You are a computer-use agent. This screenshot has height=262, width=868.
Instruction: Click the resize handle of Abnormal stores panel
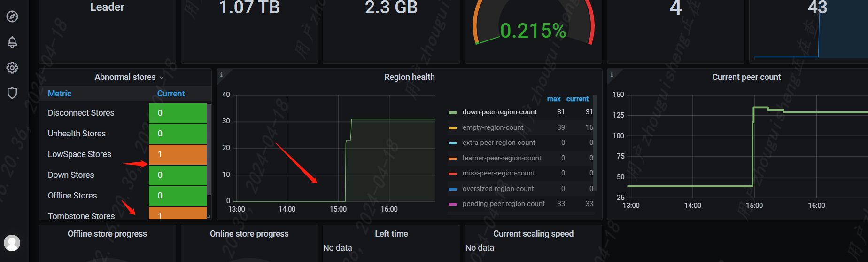pos(209,217)
